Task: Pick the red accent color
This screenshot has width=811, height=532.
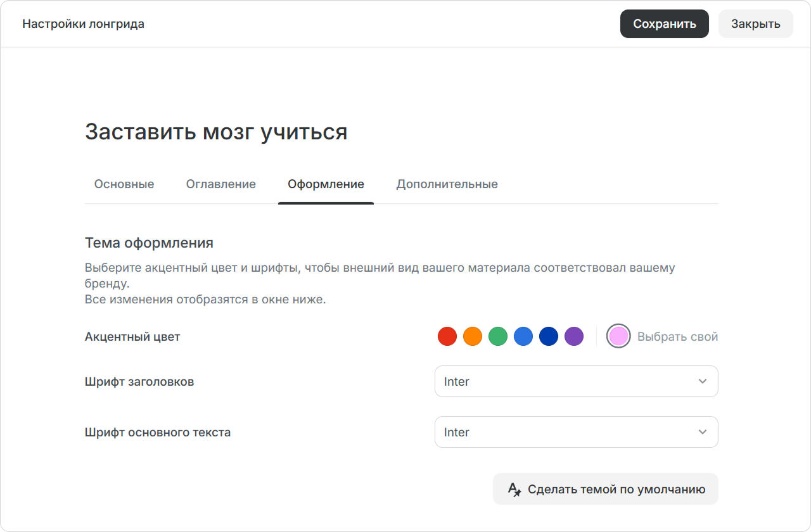Action: [447, 336]
